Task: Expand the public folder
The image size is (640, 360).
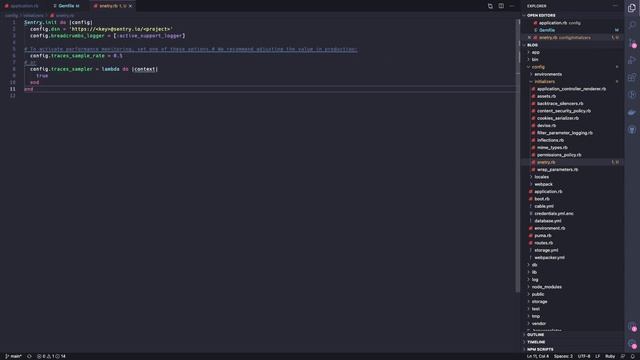Action: pyautogui.click(x=538, y=294)
